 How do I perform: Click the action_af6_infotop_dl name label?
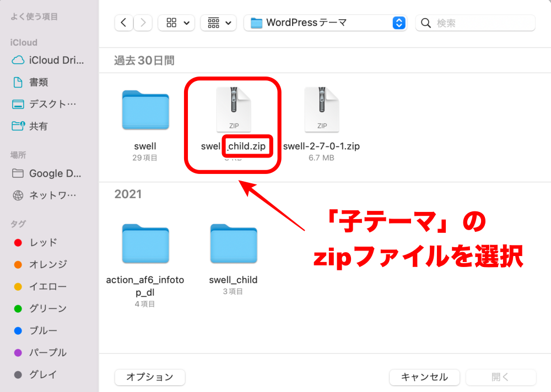(x=145, y=286)
